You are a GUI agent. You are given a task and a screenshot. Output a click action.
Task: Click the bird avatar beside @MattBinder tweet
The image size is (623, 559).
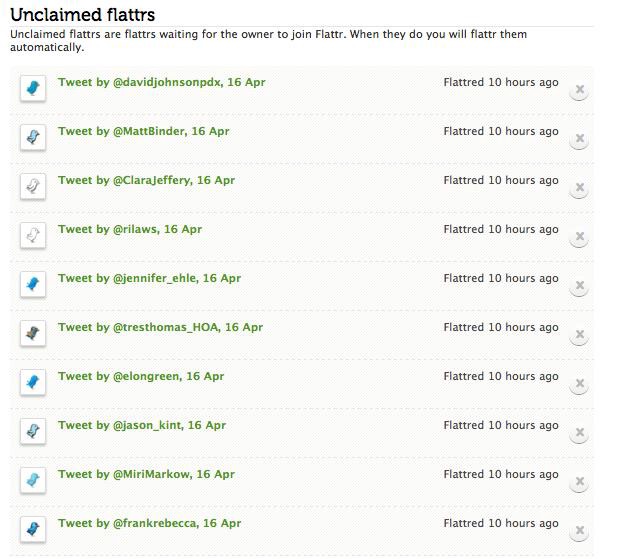[33, 137]
